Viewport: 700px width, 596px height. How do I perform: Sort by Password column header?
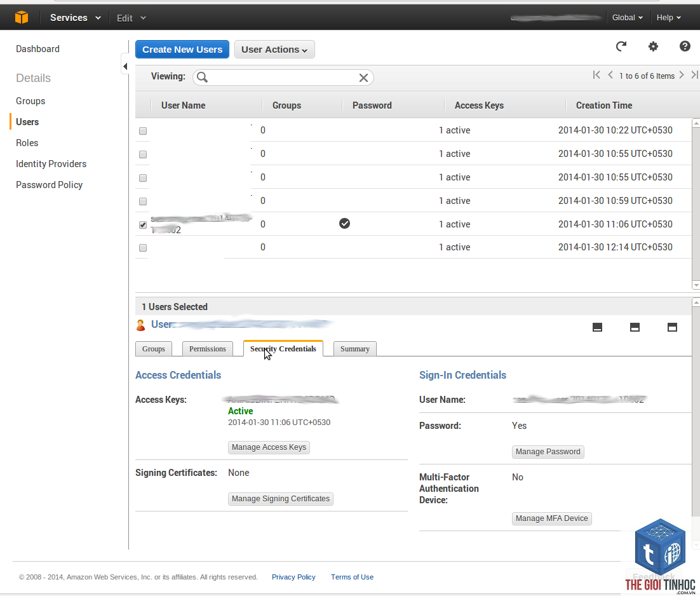point(372,105)
